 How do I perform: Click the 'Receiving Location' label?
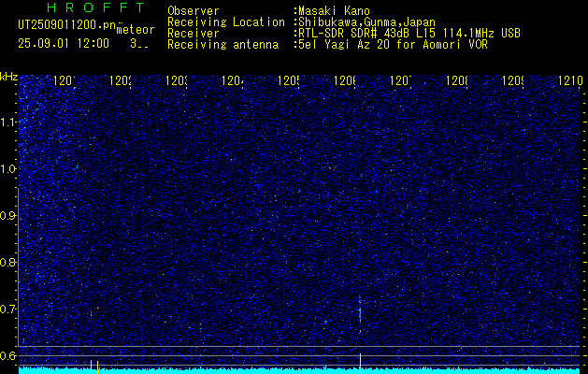pos(226,22)
